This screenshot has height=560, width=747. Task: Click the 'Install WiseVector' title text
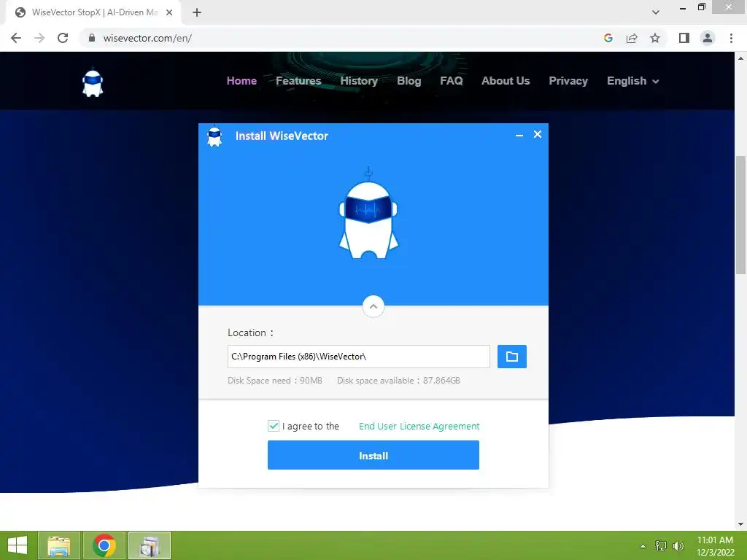(282, 136)
